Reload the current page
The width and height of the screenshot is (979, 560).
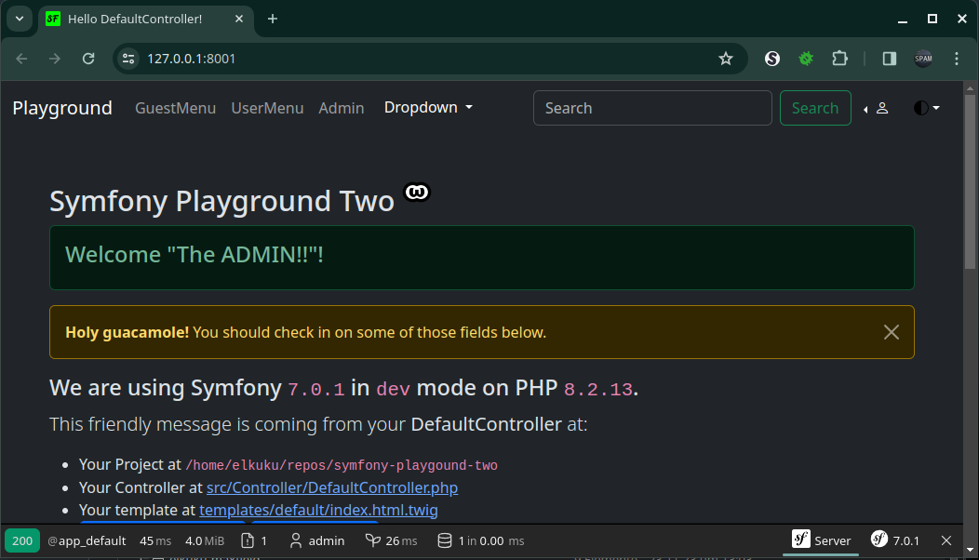click(x=88, y=59)
